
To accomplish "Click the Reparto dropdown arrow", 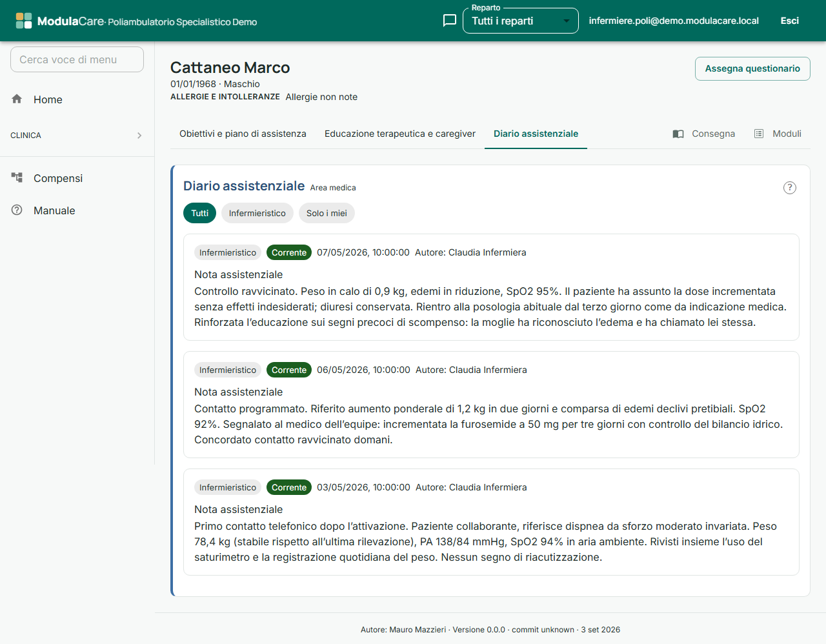I will tap(566, 21).
